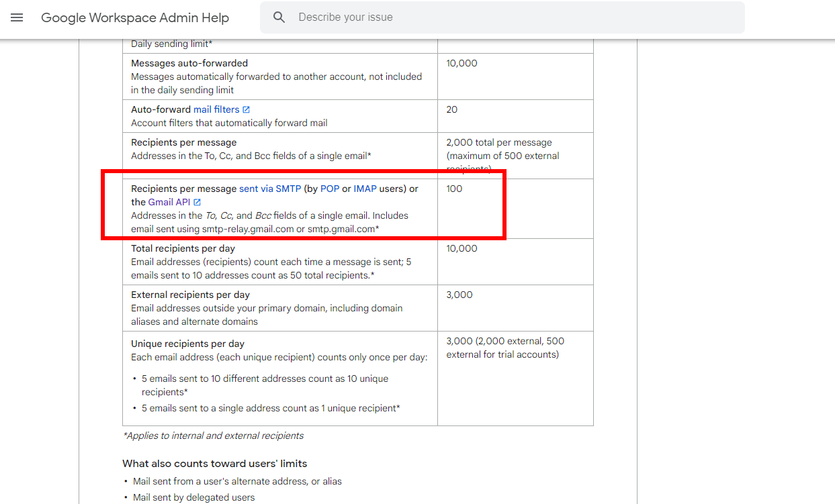Select 'What also counts toward users' limits' heading
This screenshot has height=504, width=835.
[215, 464]
